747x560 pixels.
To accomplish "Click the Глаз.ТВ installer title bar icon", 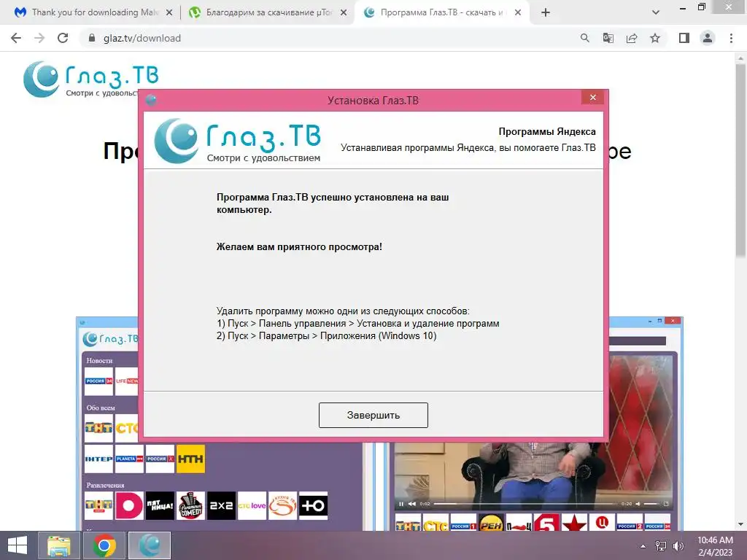I will coord(151,100).
